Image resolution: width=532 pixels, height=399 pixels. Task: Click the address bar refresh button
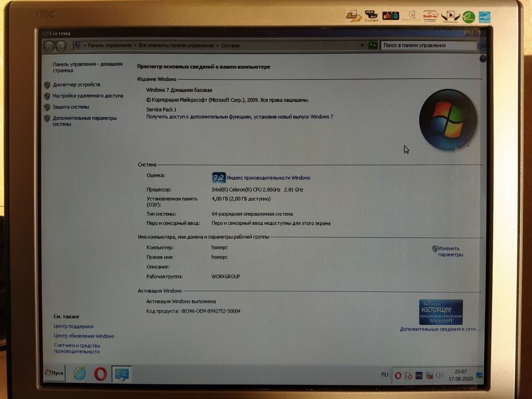point(373,45)
